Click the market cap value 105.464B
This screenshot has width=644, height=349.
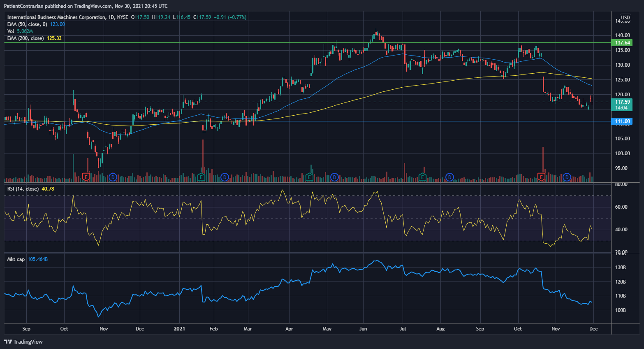pos(38,259)
